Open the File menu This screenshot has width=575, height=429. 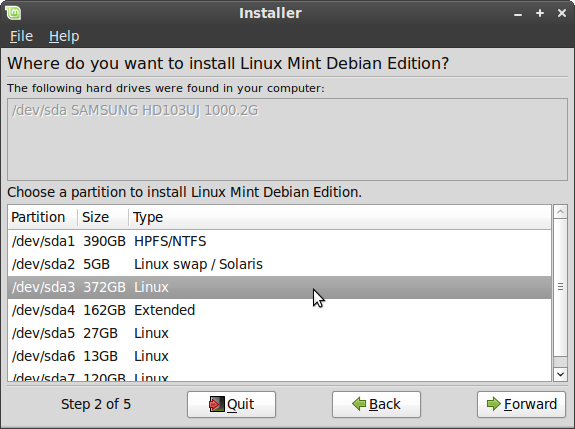(x=21, y=36)
